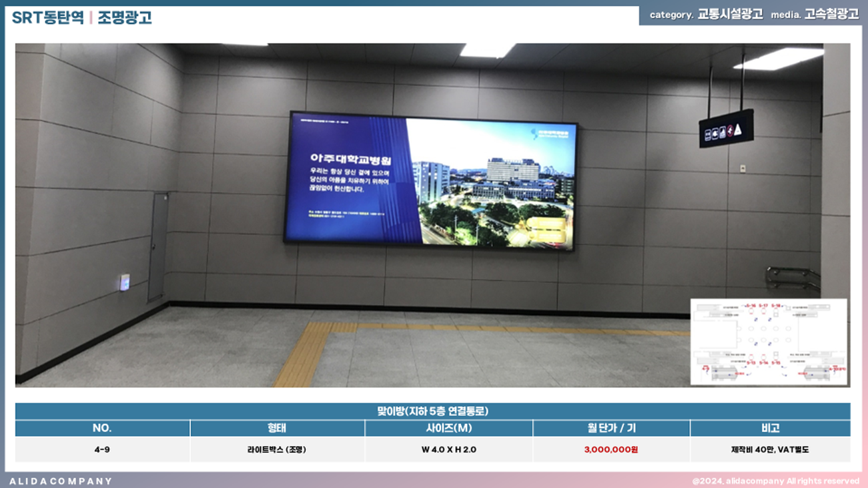Select the 조명광고 heading text

coord(125,18)
